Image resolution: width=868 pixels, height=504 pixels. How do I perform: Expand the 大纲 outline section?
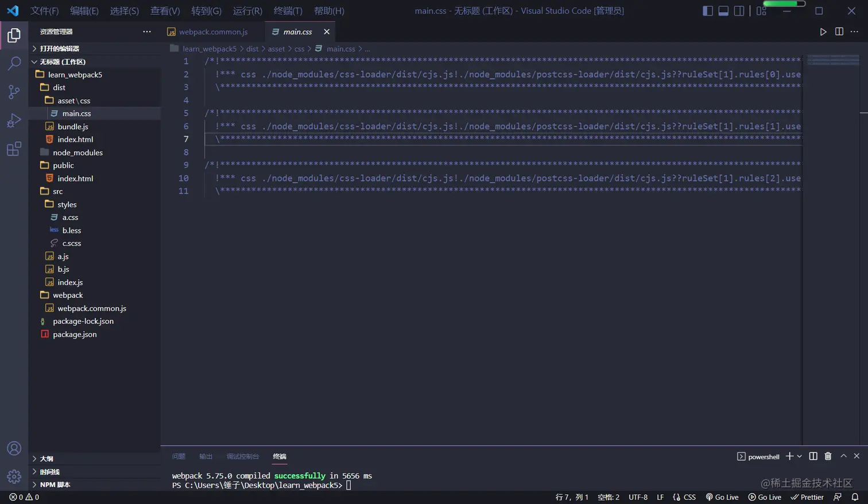[95, 459]
